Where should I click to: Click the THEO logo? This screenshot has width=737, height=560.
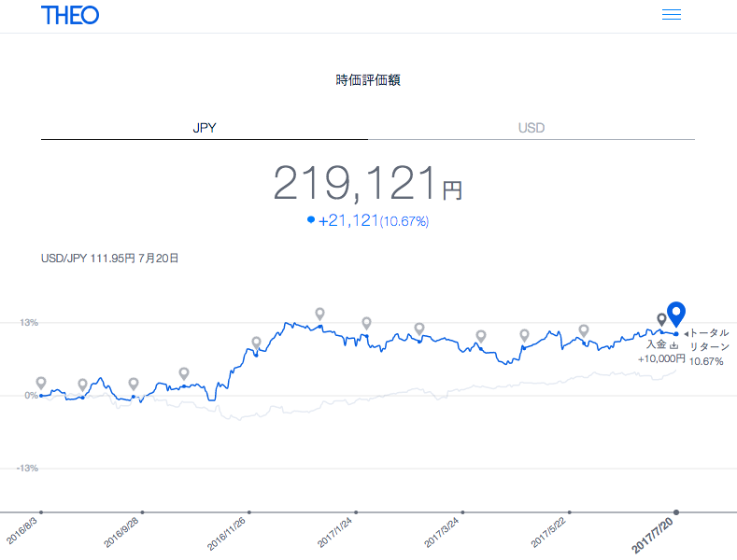[x=70, y=15]
